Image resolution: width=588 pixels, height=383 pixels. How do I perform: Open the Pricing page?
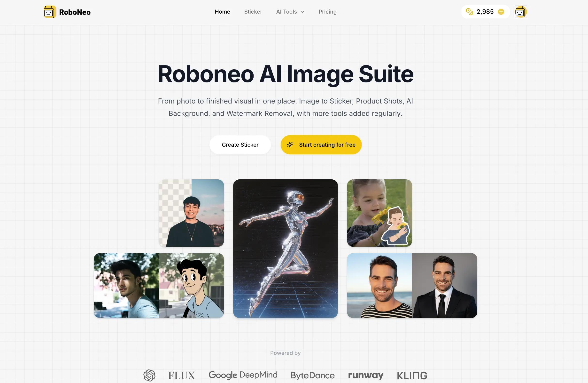(x=327, y=12)
